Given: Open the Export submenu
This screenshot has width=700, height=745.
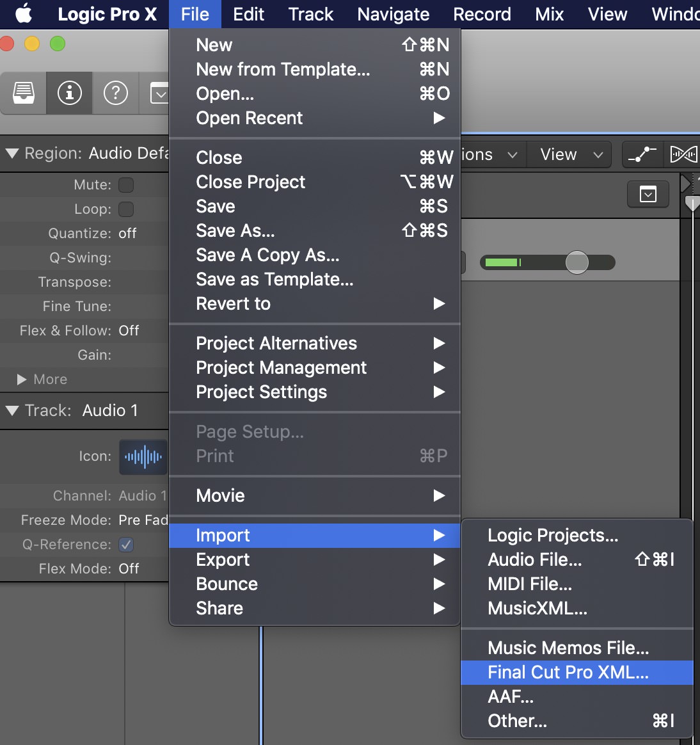Looking at the screenshot, I should tap(223, 559).
